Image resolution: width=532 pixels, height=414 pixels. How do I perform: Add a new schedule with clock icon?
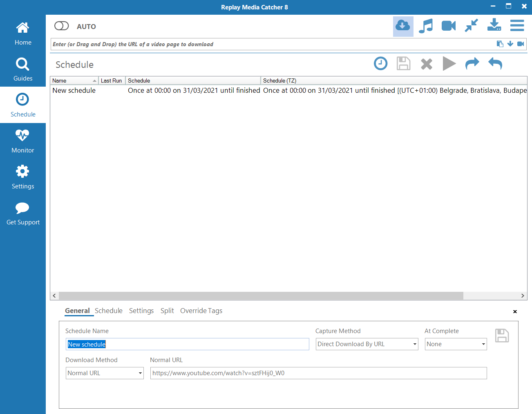[x=381, y=63]
